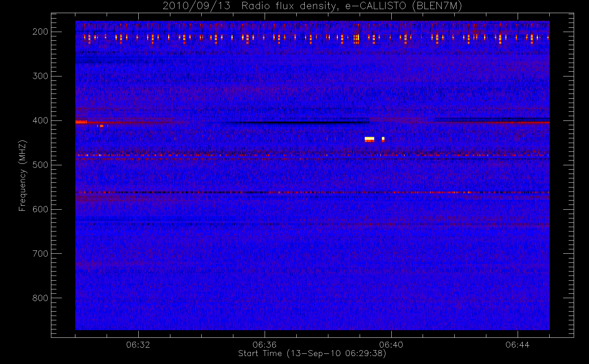Click the 06:40 time tick label
589x364 pixels.
391,345
